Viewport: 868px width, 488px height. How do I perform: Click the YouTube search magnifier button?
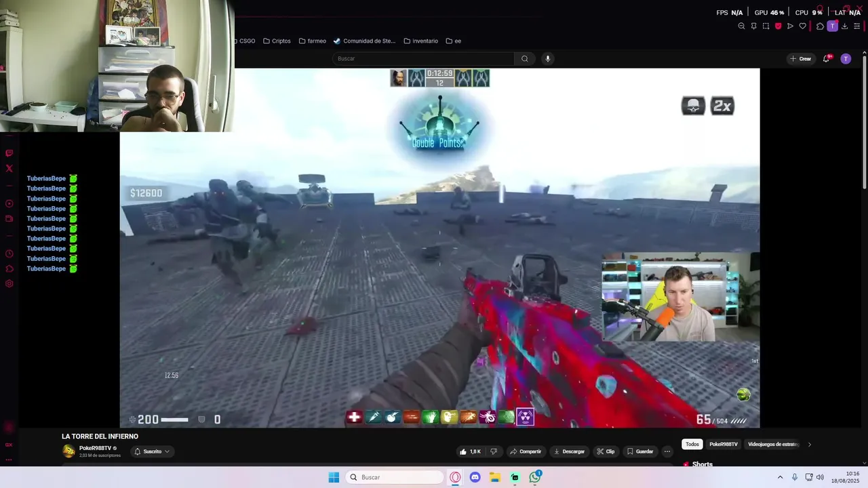(524, 58)
